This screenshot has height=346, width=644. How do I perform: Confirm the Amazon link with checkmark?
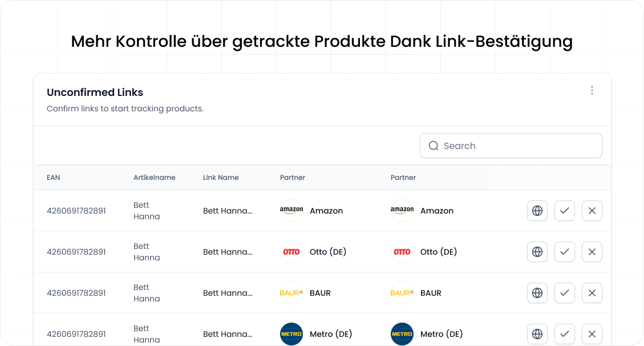click(x=565, y=211)
